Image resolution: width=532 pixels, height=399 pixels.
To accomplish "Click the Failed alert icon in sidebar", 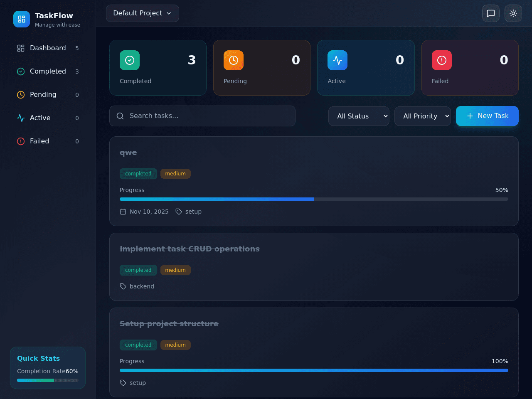I will click(21, 141).
